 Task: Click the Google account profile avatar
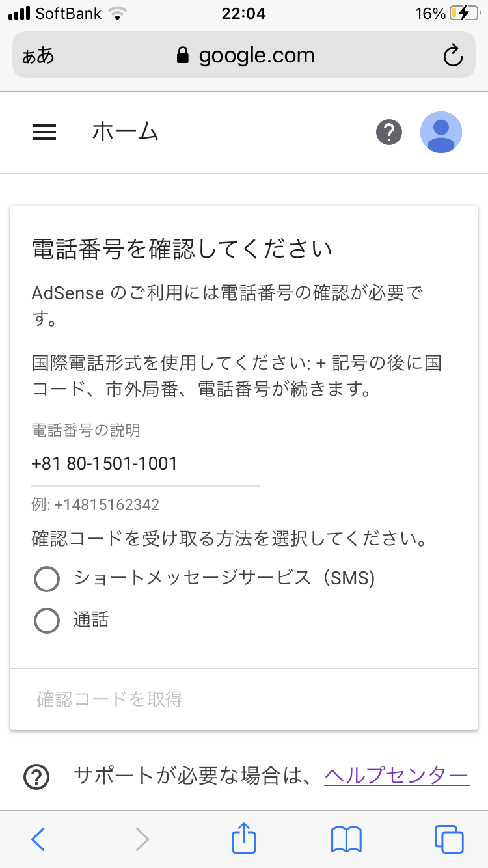(441, 132)
